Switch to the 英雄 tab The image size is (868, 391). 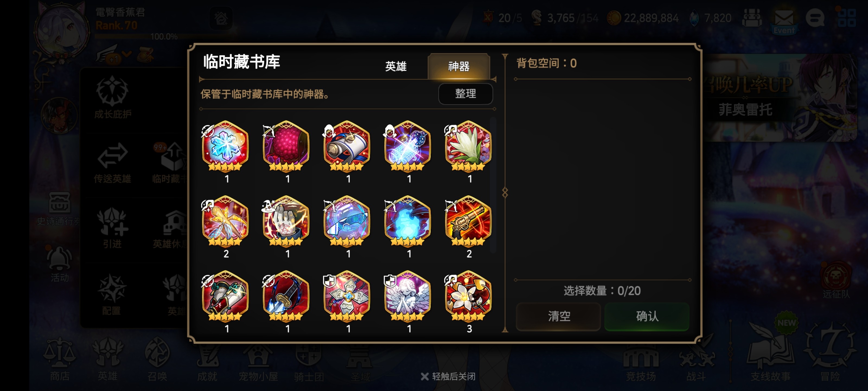[396, 66]
